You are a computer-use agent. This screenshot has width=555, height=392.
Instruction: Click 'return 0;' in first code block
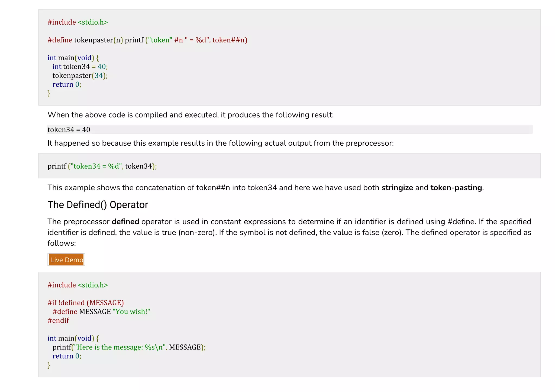click(x=67, y=84)
